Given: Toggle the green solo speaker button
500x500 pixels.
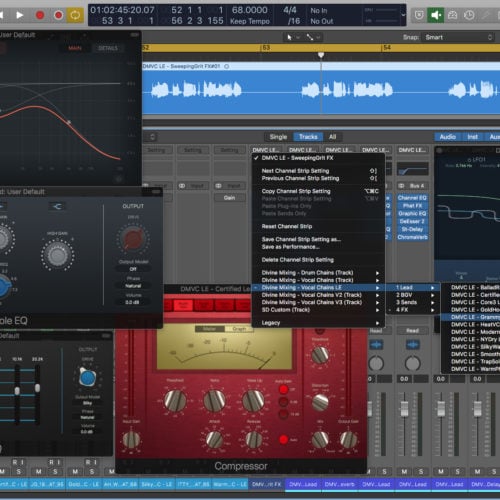Looking at the screenshot, I should coord(435,15).
